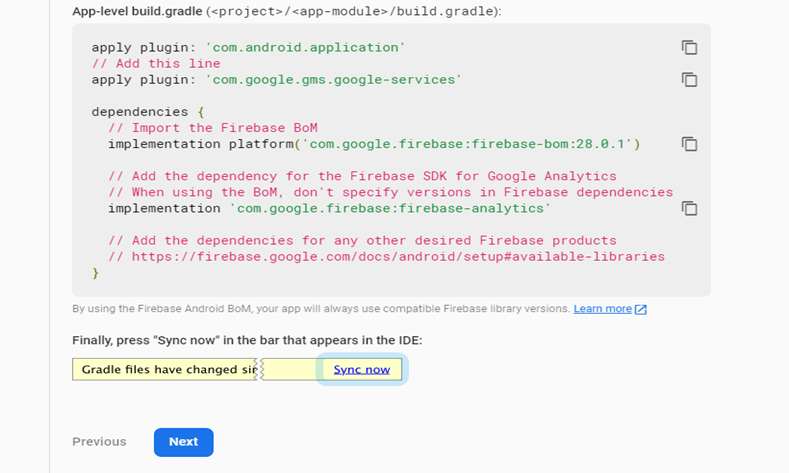This screenshot has height=473, width=789.
Task: Click the external-link icon beside Learn more
Action: pos(641,309)
